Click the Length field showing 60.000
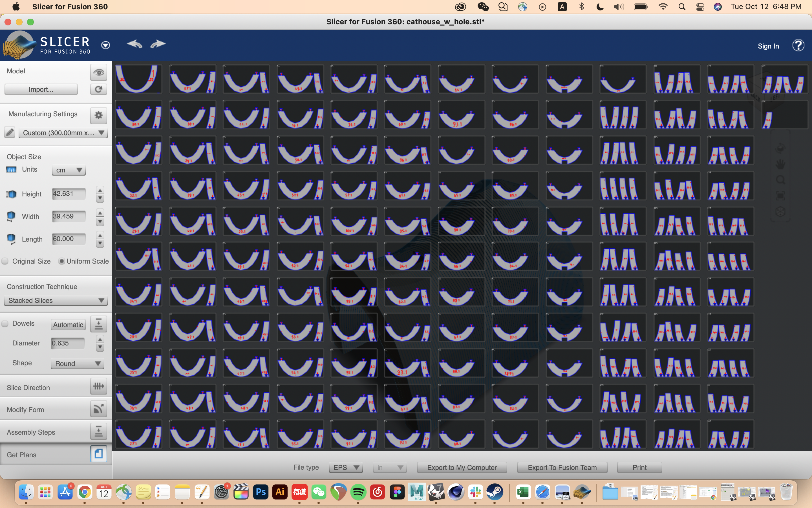 tap(69, 239)
